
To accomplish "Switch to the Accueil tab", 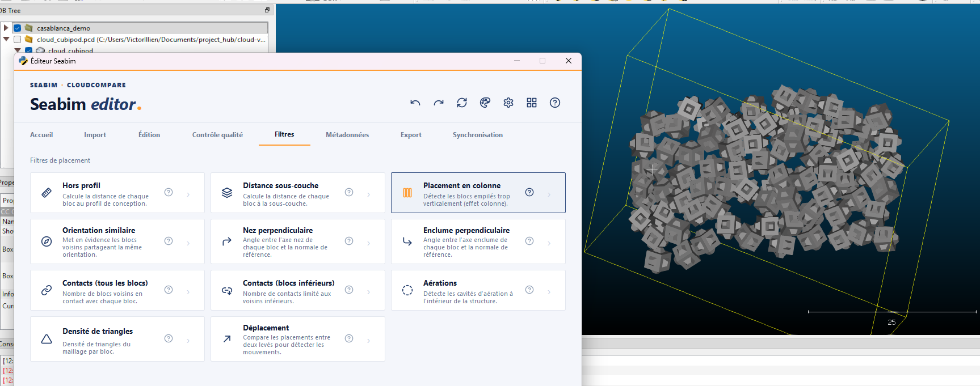I will click(41, 135).
